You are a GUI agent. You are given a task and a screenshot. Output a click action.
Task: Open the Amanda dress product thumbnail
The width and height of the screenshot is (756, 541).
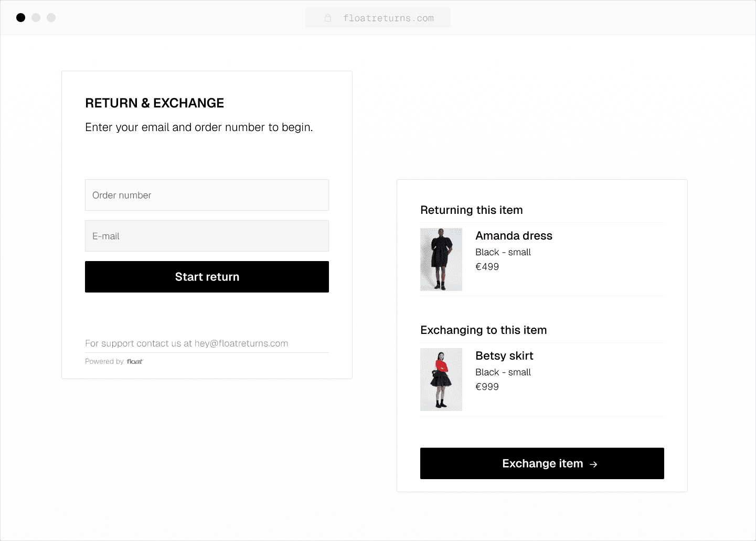tap(441, 259)
